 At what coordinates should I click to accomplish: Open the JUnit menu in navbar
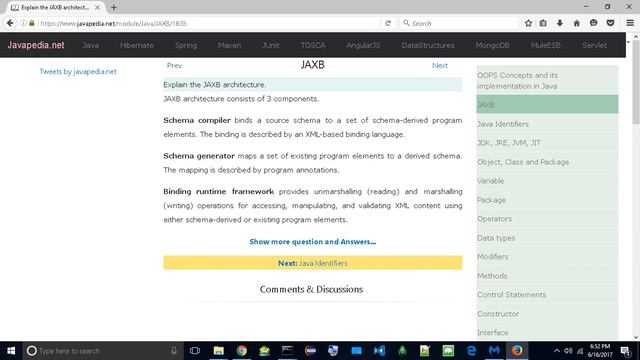(271, 45)
